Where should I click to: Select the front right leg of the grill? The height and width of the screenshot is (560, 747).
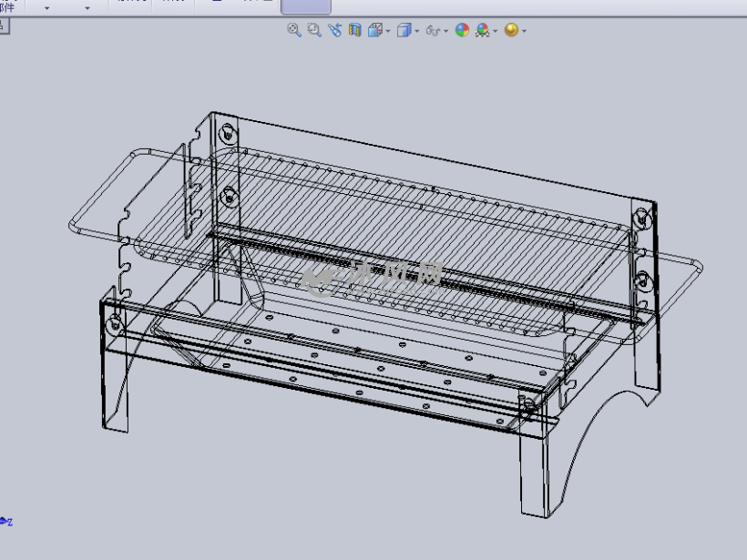click(534, 473)
